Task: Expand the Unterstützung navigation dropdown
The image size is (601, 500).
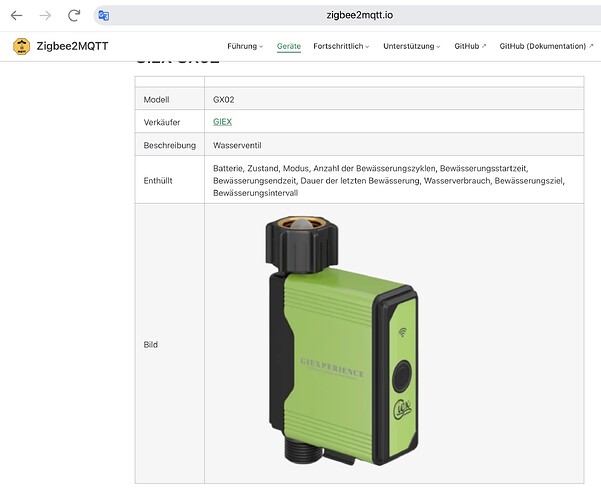Action: pos(412,46)
